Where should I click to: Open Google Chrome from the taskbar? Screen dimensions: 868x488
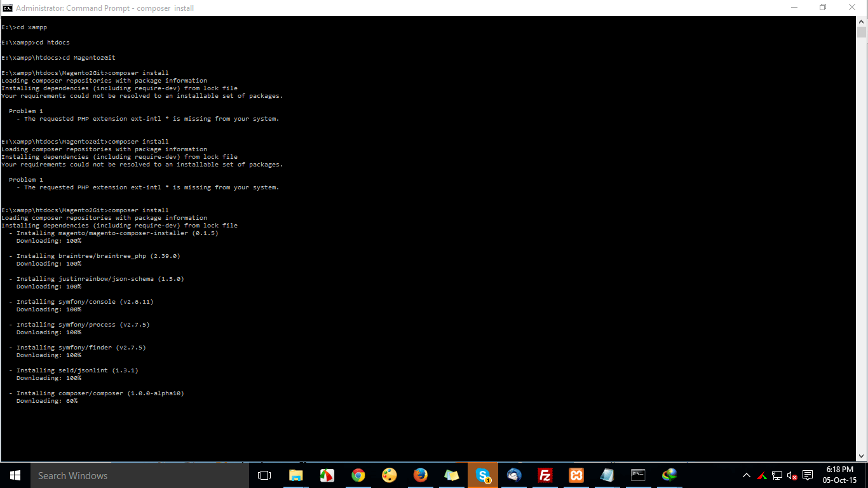tap(358, 475)
